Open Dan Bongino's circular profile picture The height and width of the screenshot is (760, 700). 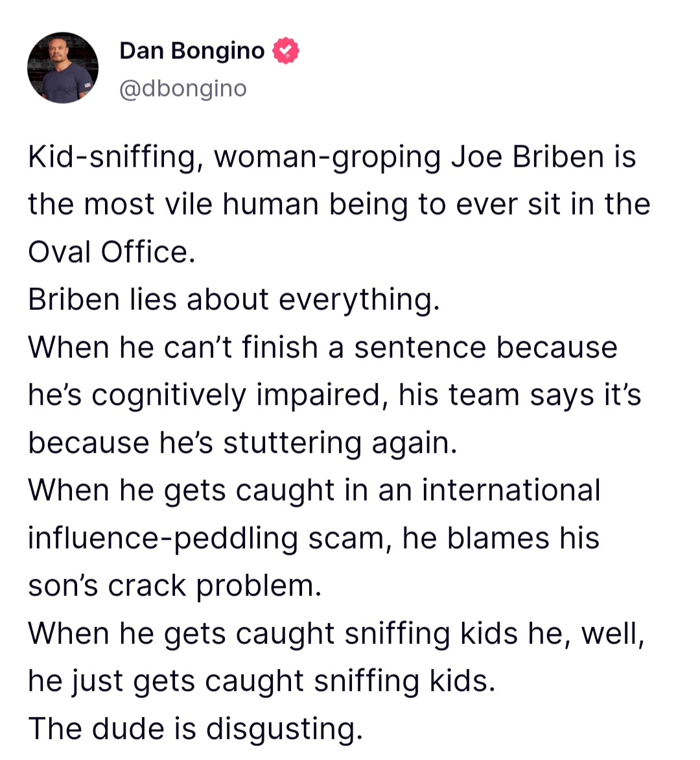click(x=62, y=67)
